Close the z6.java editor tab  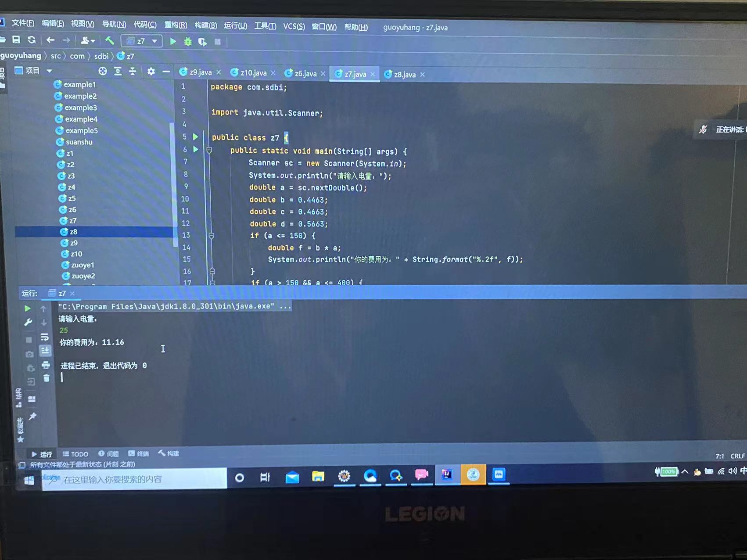tap(323, 74)
